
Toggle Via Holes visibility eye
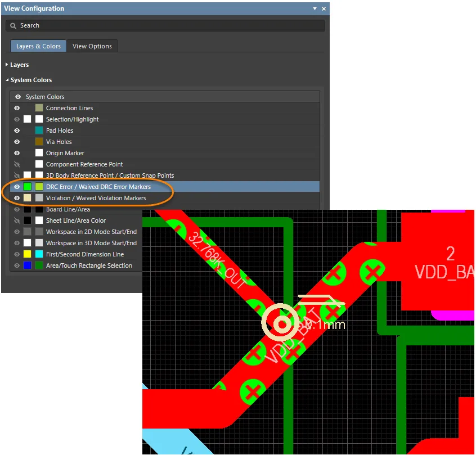(x=16, y=142)
